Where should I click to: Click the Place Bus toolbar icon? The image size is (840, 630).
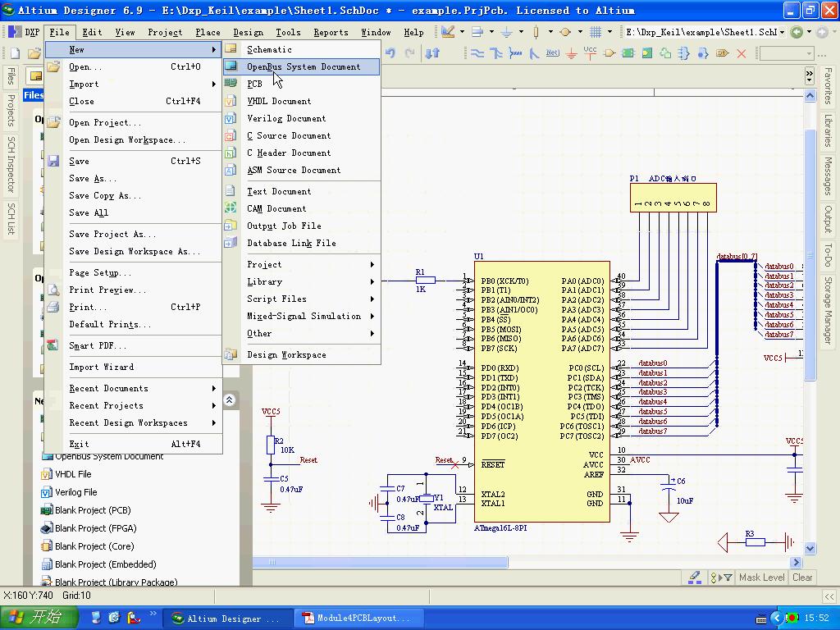[496, 53]
